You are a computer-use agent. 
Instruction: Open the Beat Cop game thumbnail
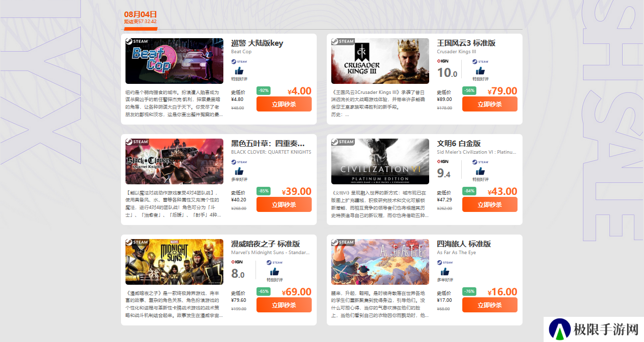point(174,61)
